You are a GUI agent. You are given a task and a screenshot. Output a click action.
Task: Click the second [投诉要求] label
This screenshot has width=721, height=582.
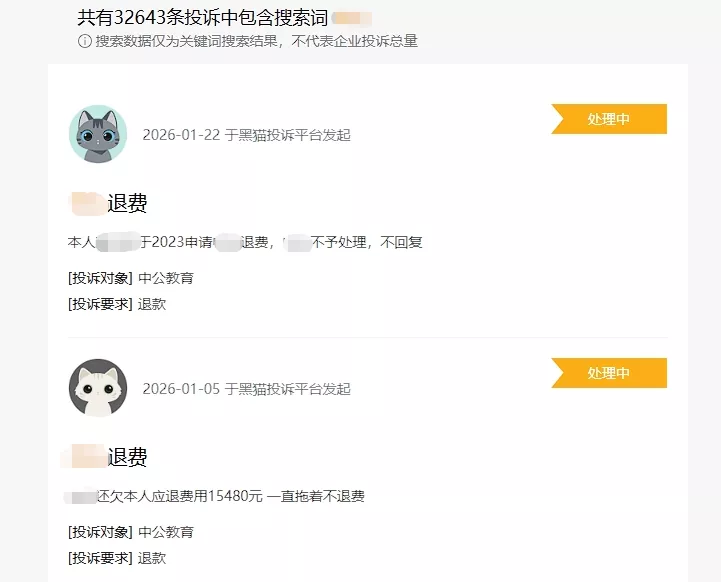(100, 559)
